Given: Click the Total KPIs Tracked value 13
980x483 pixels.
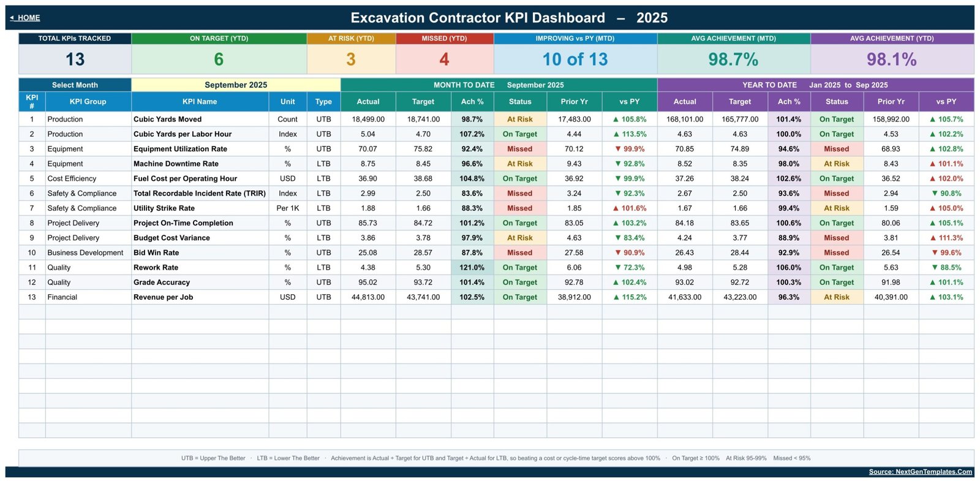Looking at the screenshot, I should (75, 59).
